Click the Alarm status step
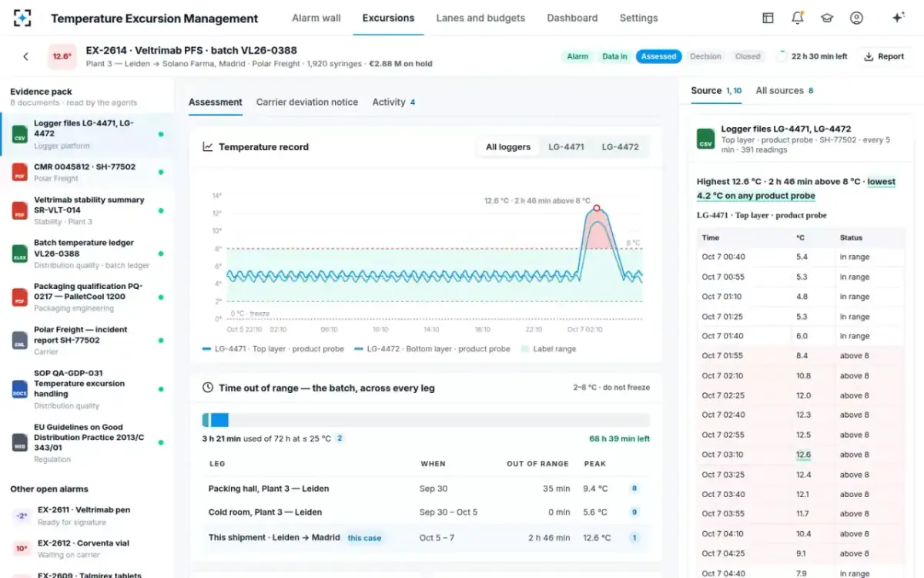The width and height of the screenshot is (924, 578). point(577,56)
